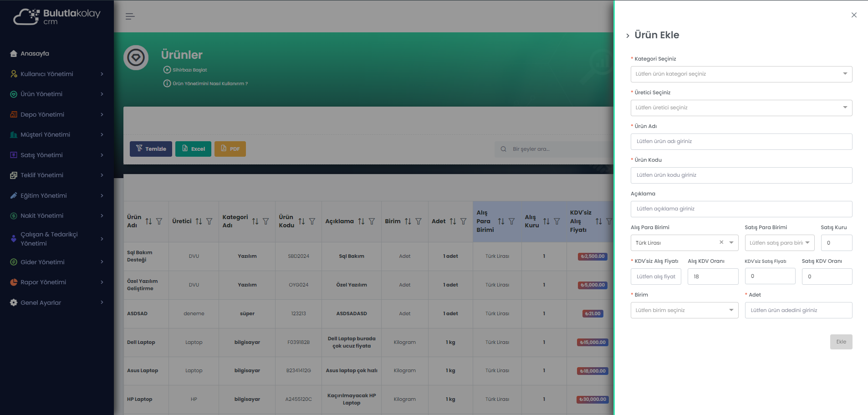Open the Ürün Yönetimini Nasıl Kullanırım info icon
The image size is (868, 415).
(x=167, y=83)
